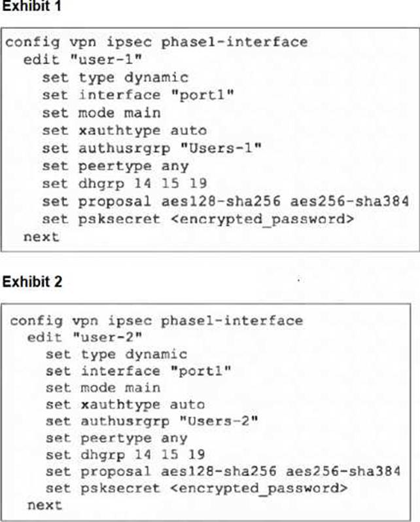The height and width of the screenshot is (522, 420).
Task: Click second config vpn ipsec phase1-interface line
Action: pos(156,321)
